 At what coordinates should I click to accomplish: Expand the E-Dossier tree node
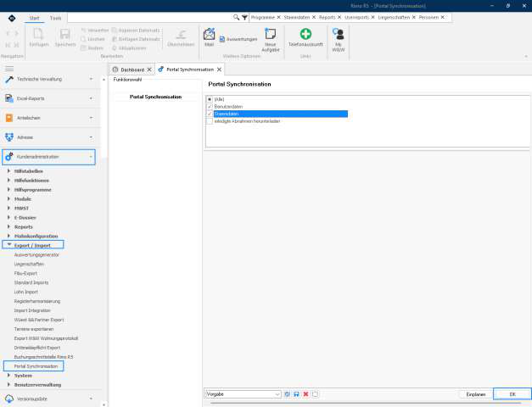tap(8, 217)
